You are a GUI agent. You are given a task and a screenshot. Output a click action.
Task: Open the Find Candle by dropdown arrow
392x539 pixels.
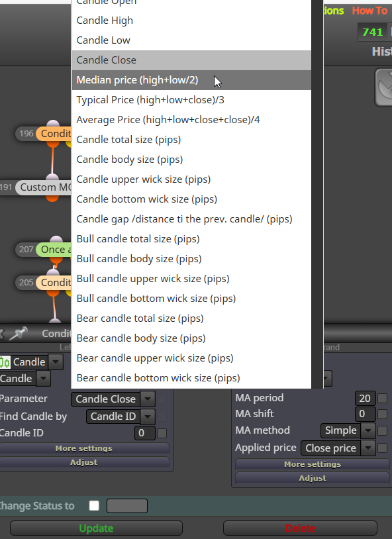[x=148, y=416]
